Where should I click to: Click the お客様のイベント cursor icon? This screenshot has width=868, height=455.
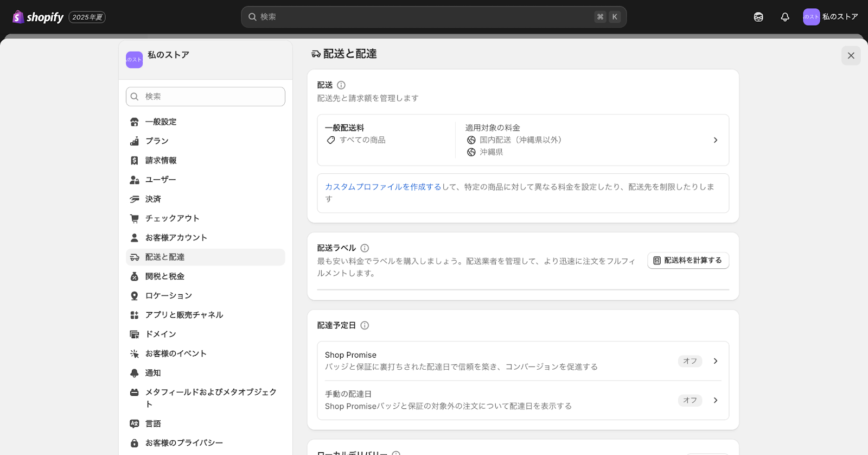click(x=135, y=353)
